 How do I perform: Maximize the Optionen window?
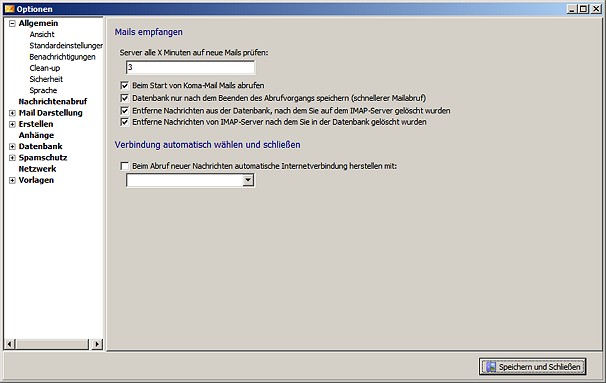pos(584,9)
